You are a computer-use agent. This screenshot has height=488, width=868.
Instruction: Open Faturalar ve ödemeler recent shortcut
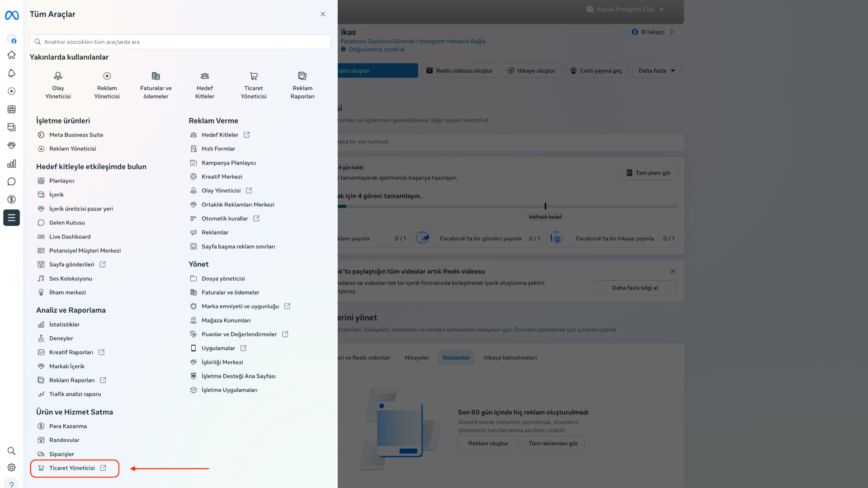click(156, 85)
